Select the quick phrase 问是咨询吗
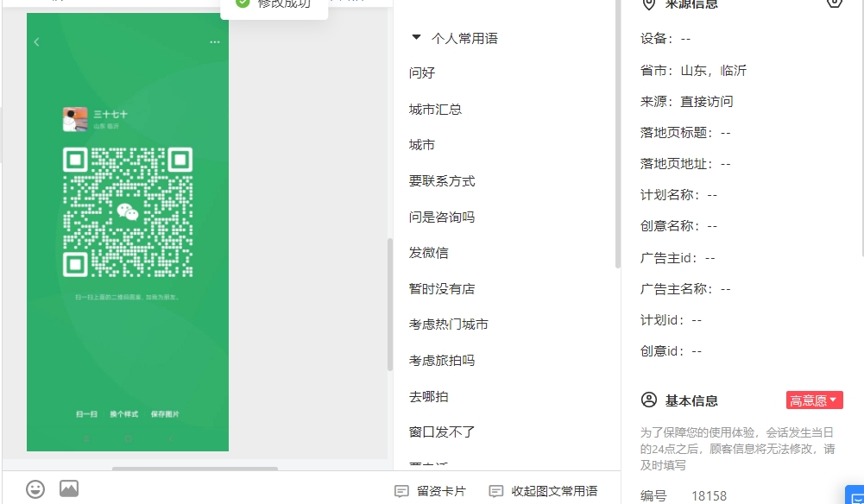This screenshot has width=864, height=504. click(442, 217)
